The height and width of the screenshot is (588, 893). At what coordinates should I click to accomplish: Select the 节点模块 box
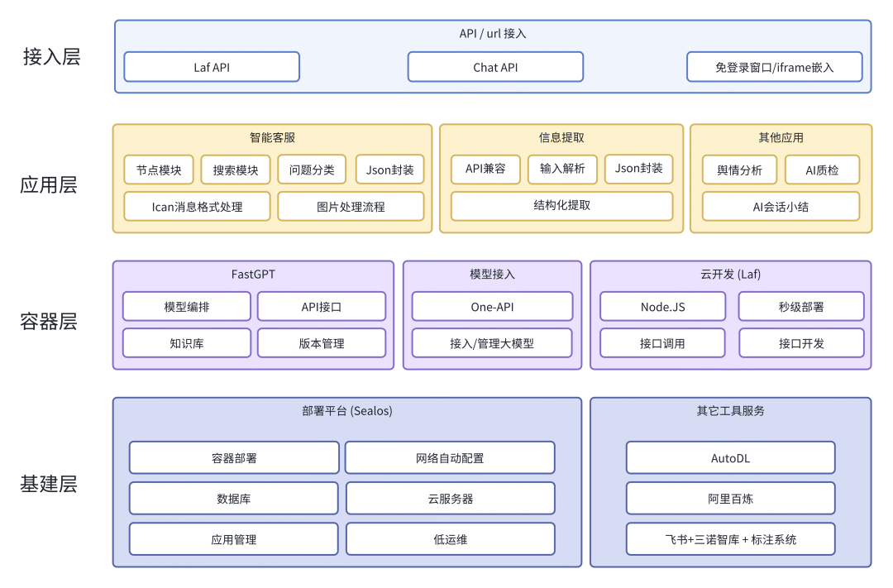click(x=159, y=170)
